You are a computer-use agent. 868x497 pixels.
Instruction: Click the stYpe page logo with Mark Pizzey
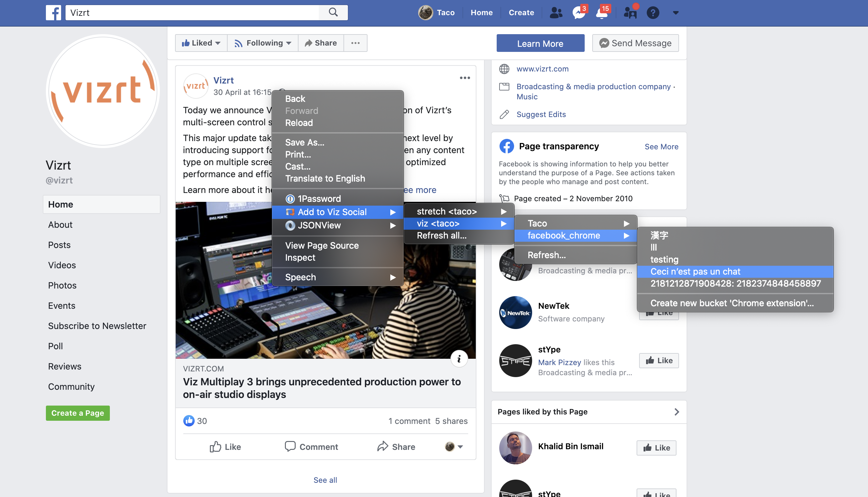(515, 360)
